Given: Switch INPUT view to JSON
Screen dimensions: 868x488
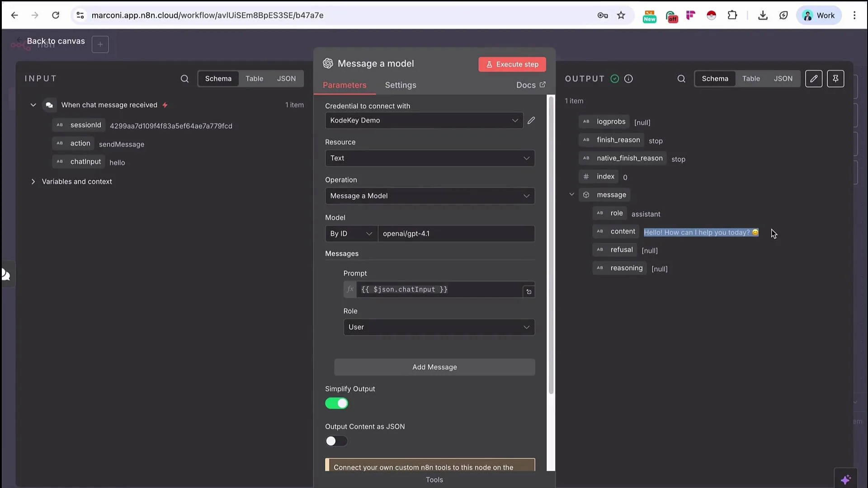Looking at the screenshot, I should click(x=286, y=79).
